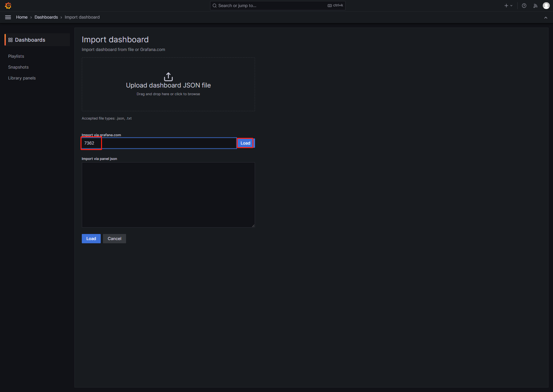This screenshot has width=553, height=392.
Task: Open Library panels in the sidebar
Action: coord(22,78)
